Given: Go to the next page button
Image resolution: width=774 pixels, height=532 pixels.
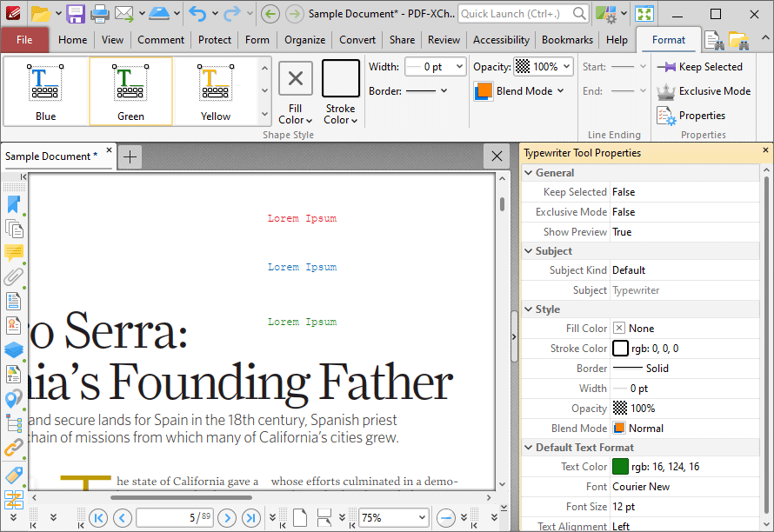Looking at the screenshot, I should [x=227, y=518].
